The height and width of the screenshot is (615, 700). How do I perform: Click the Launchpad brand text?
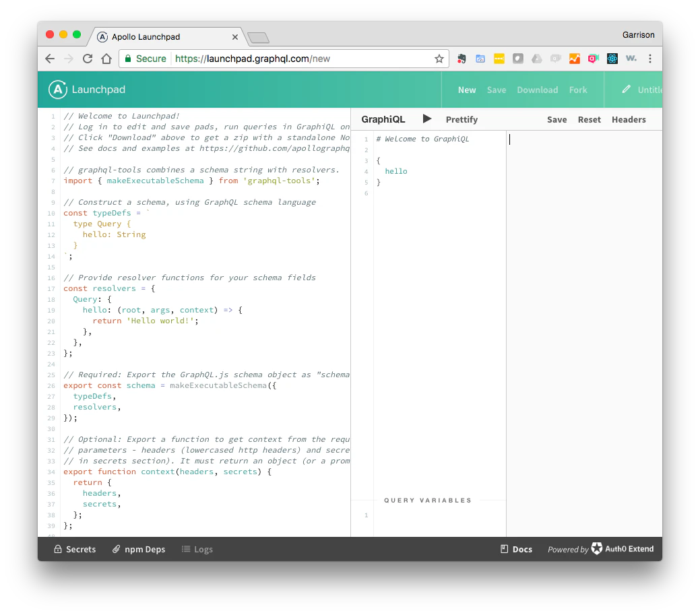tap(98, 90)
